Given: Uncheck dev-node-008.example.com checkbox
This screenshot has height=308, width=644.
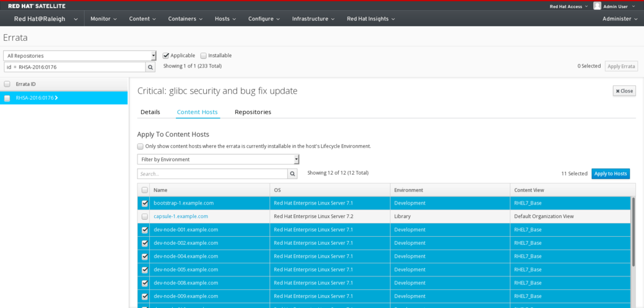Looking at the screenshot, I should coord(144,283).
